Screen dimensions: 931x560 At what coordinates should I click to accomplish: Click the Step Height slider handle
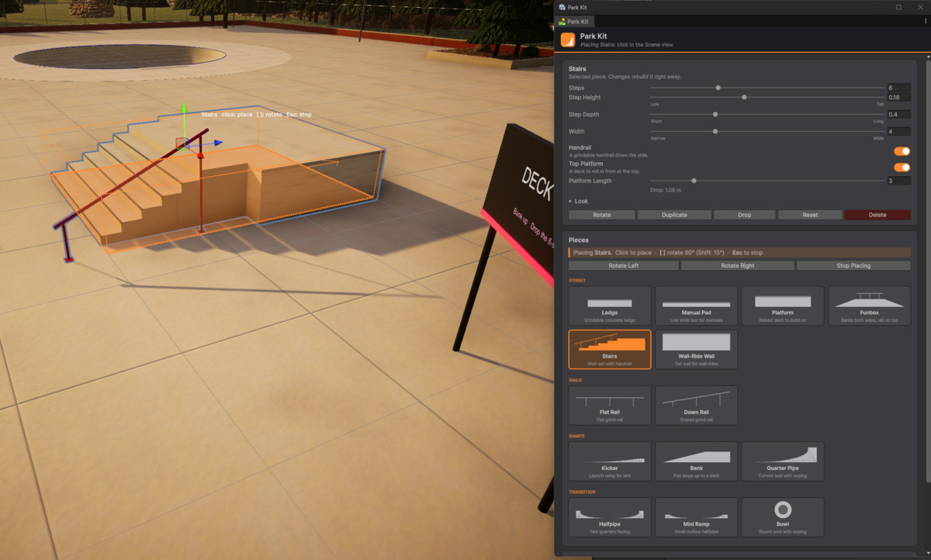click(744, 97)
